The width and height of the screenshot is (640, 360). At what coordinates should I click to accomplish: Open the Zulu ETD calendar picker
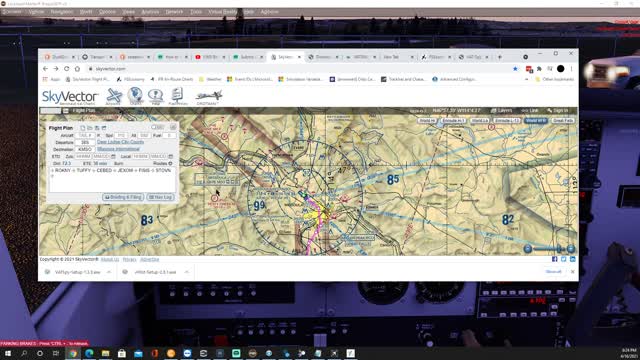click(113, 156)
